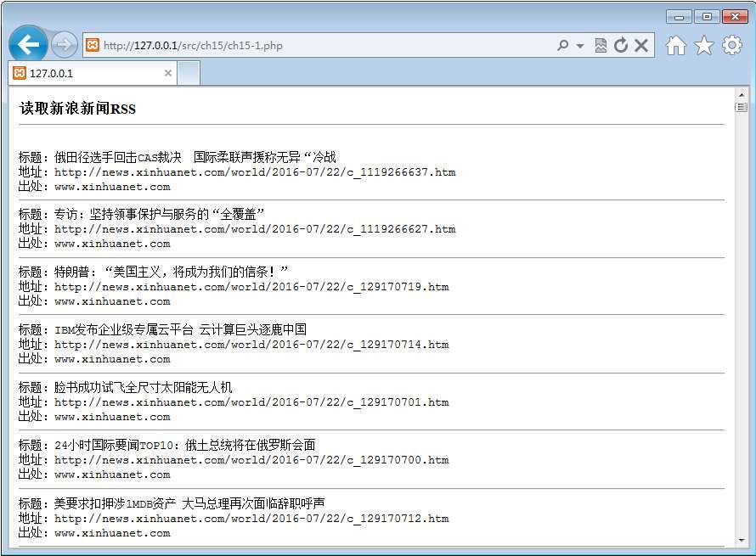This screenshot has width=756, height=556.
Task: Click the source www.xinhuanet.com under the 俄田径 title
Action: (112, 187)
